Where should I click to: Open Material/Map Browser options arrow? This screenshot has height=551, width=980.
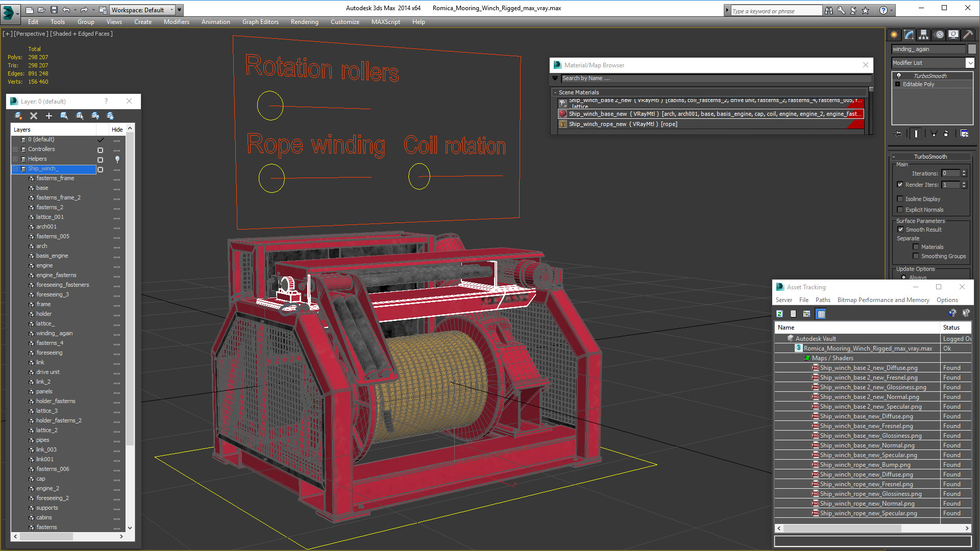[555, 79]
